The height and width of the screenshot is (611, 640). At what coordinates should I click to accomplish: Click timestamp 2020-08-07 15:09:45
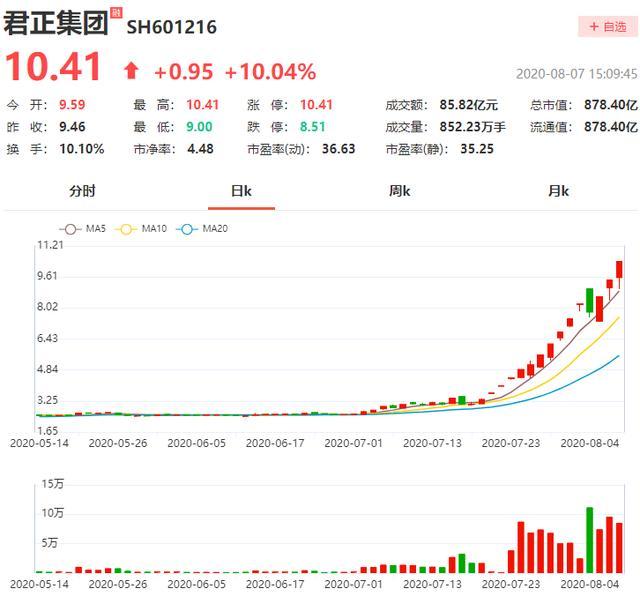576,74
